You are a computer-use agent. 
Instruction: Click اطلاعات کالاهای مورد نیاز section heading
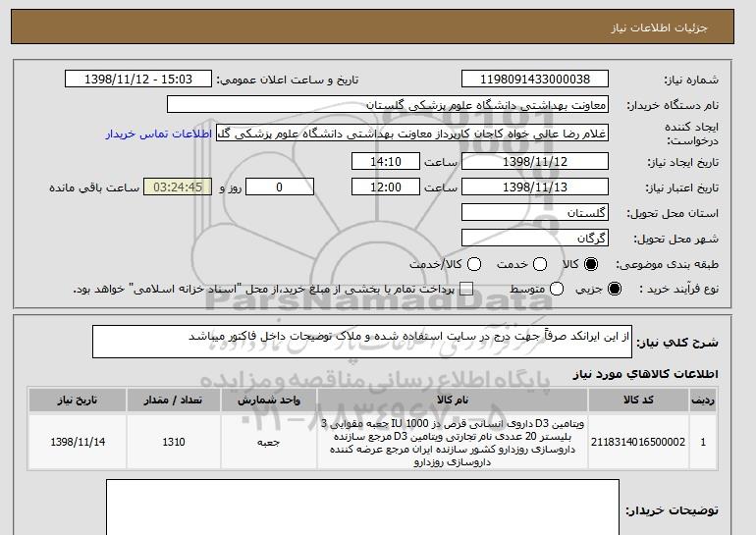[645, 374]
